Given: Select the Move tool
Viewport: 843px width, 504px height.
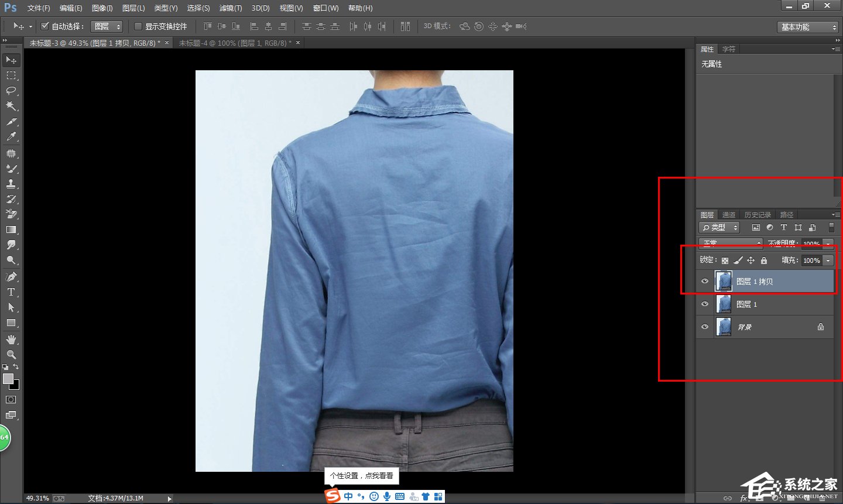Looking at the screenshot, I should (x=11, y=60).
